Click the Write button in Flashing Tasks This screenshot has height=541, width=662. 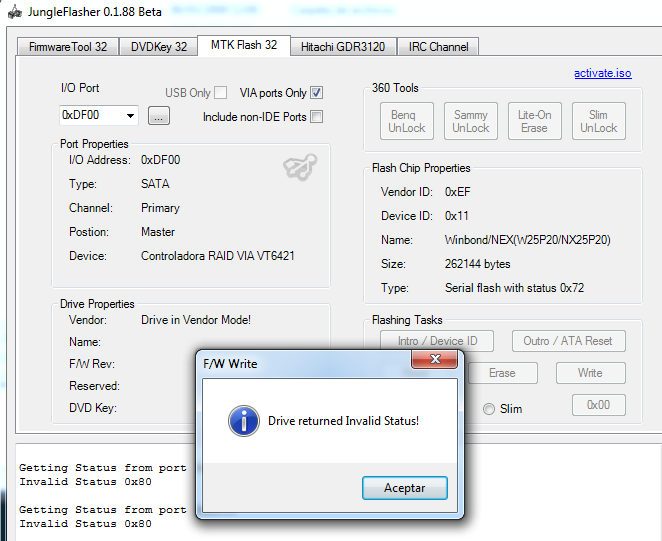[x=590, y=373]
